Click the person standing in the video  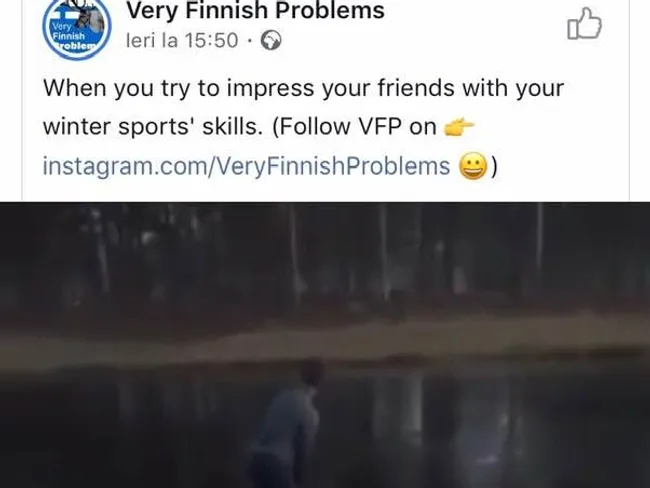[288, 423]
